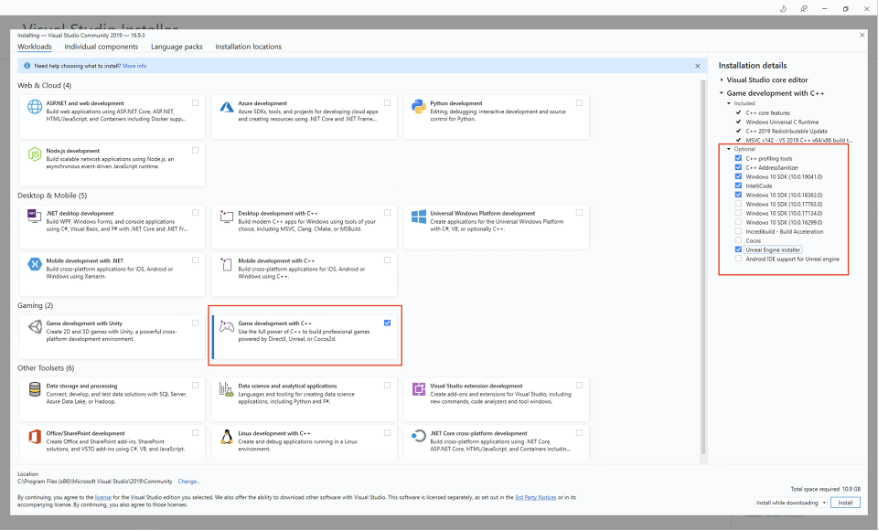Click the Windows Universal C Runtime row
This screenshot has width=879, height=531.
point(777,122)
